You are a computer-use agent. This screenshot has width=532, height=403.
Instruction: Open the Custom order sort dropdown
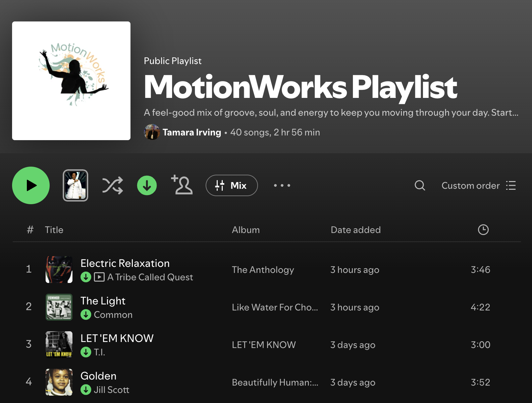click(478, 185)
